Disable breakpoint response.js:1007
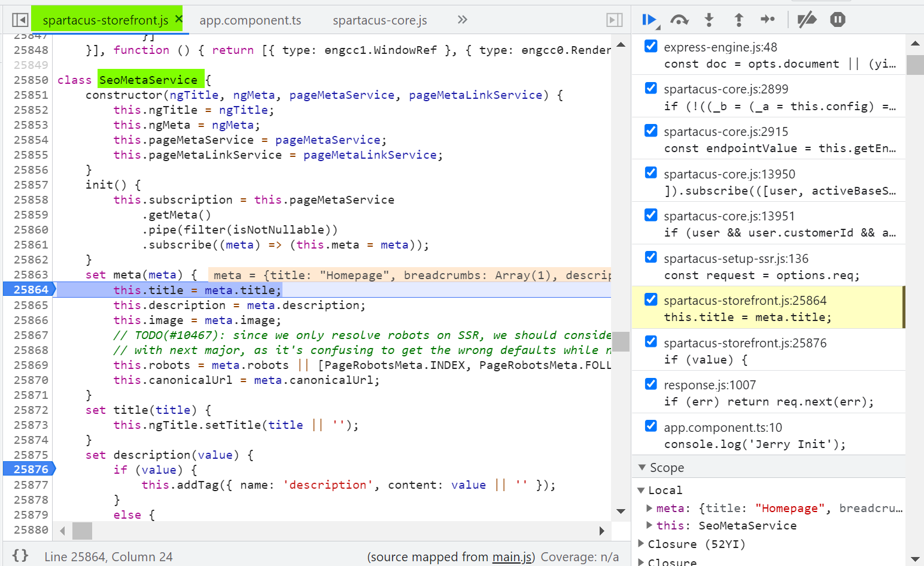This screenshot has height=566, width=924. pyautogui.click(x=651, y=384)
